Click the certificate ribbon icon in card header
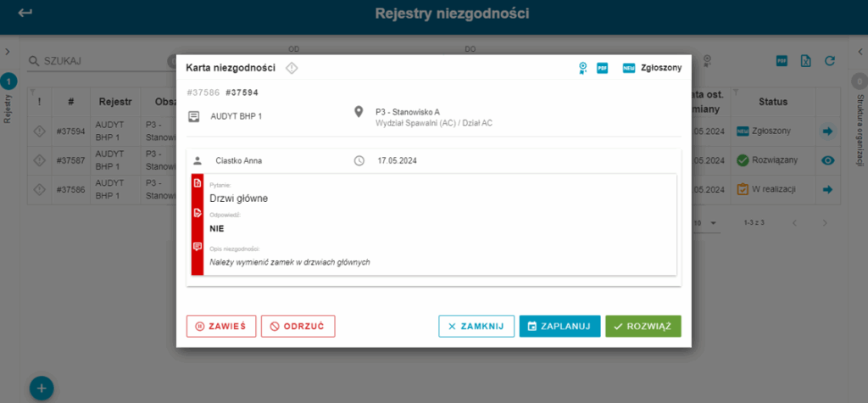 [x=582, y=68]
